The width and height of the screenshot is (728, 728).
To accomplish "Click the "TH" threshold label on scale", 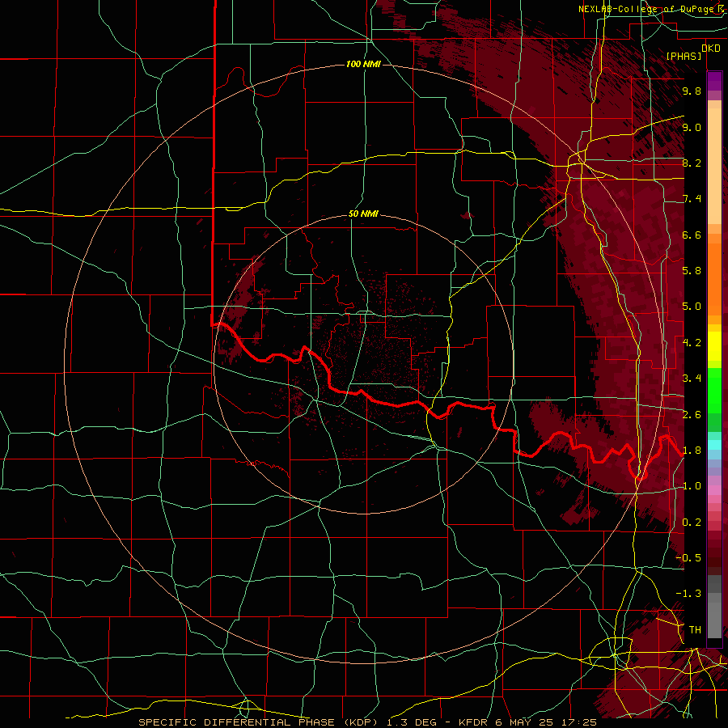I will 695,630.
